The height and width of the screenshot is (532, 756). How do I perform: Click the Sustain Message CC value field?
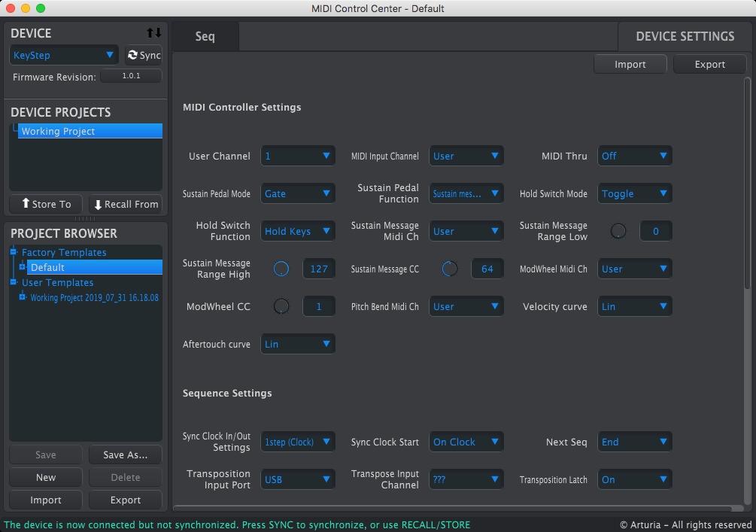(487, 269)
